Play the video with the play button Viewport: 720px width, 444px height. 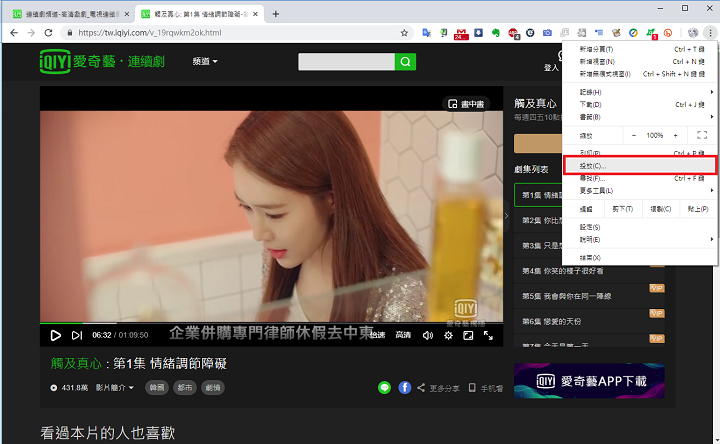pos(56,335)
